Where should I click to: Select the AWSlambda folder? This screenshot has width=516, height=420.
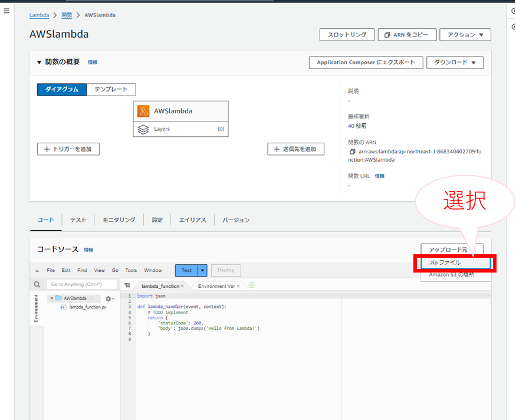(x=75, y=298)
